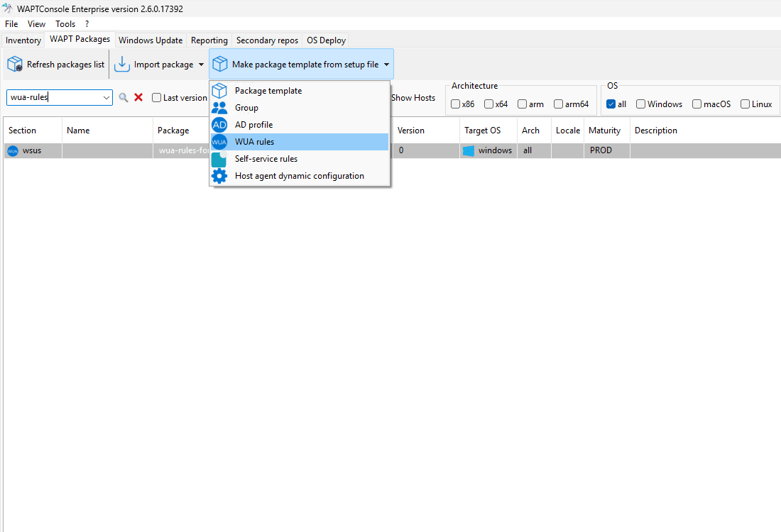The height and width of the screenshot is (532, 781).
Task: Click the Windows logo in Target OS cell
Action: 469,151
